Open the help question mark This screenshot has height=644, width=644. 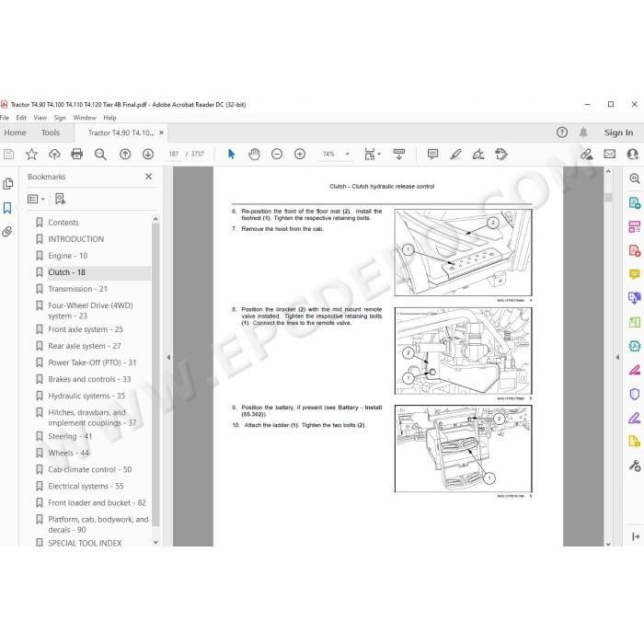click(x=562, y=132)
